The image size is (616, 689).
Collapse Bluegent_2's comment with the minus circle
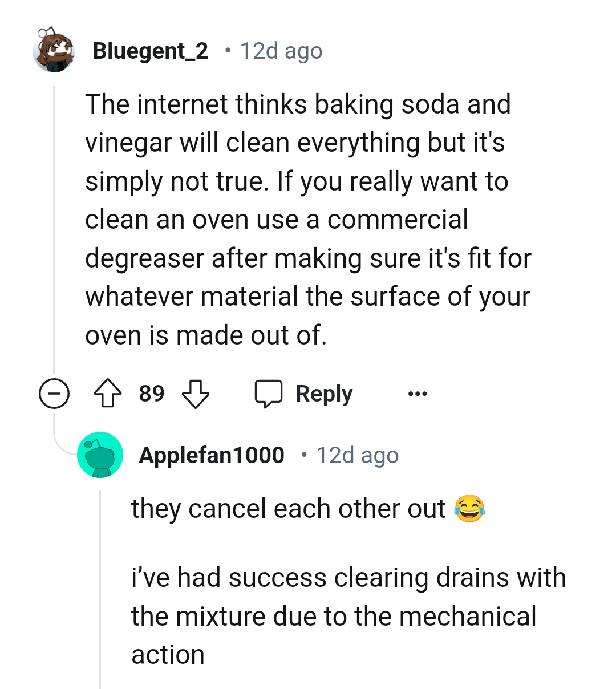[x=54, y=394]
